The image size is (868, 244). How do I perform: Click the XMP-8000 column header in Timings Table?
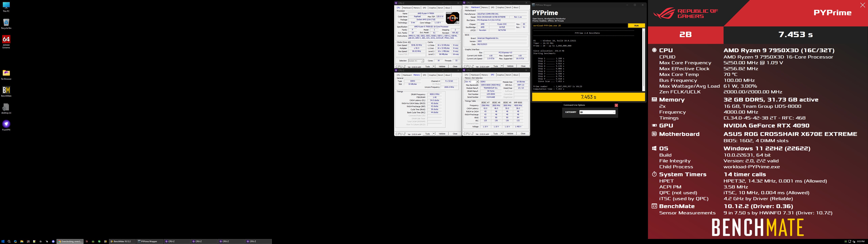coord(518,103)
